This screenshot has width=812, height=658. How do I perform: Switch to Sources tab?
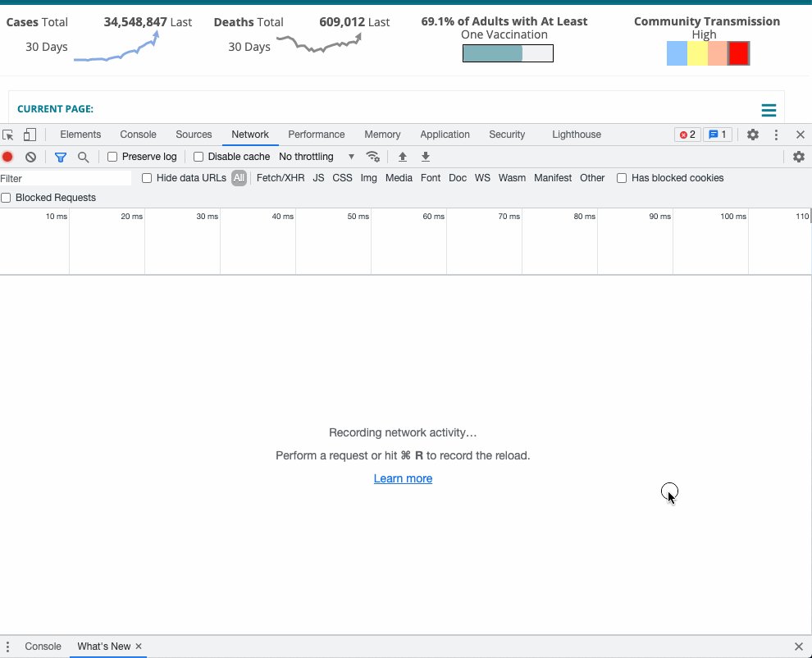(194, 135)
